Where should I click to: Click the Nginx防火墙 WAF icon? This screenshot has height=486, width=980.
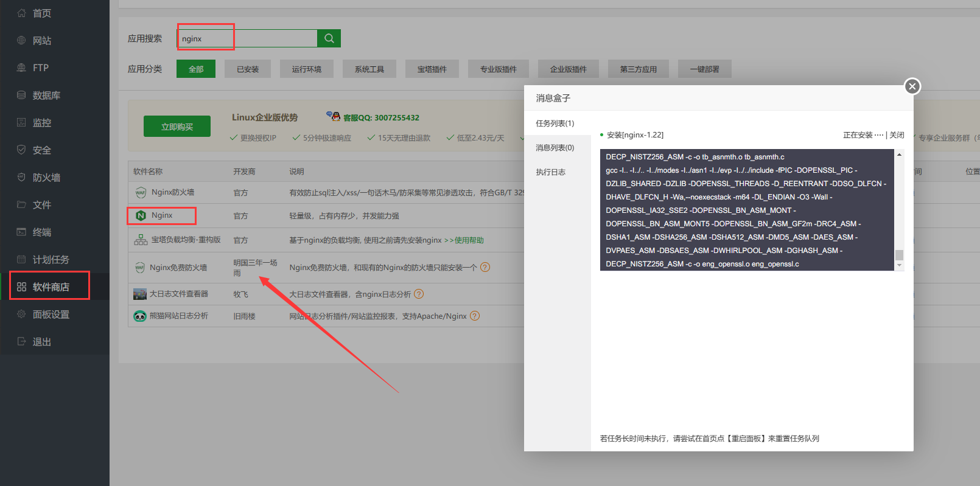click(141, 192)
